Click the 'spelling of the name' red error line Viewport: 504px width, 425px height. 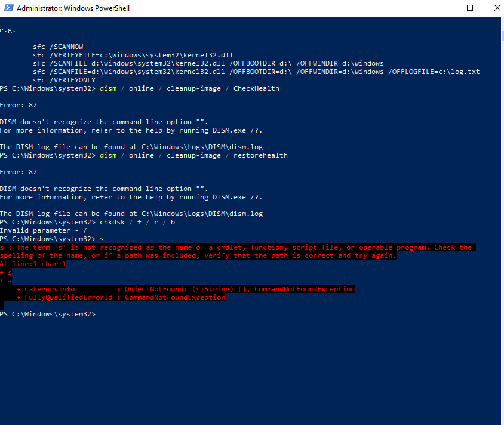coord(198,255)
